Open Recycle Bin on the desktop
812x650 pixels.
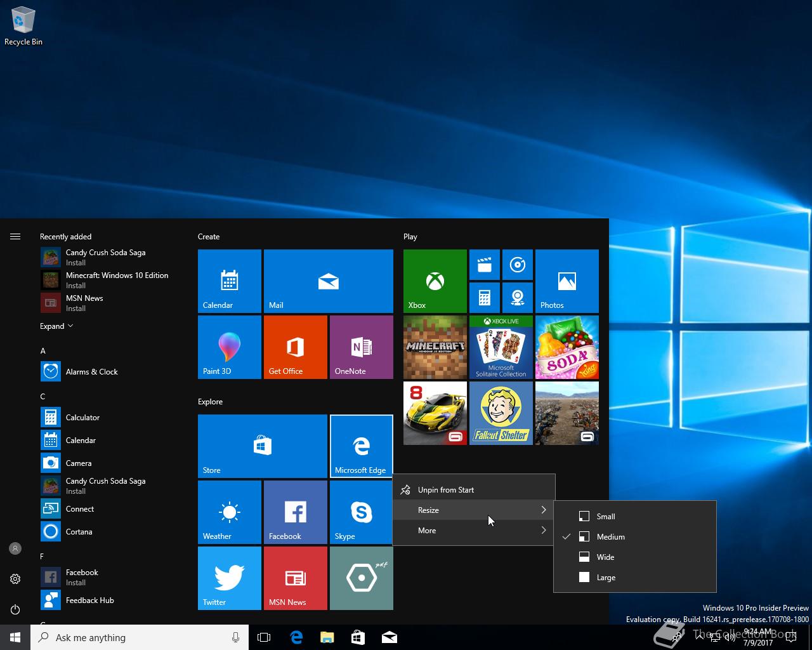(x=23, y=27)
